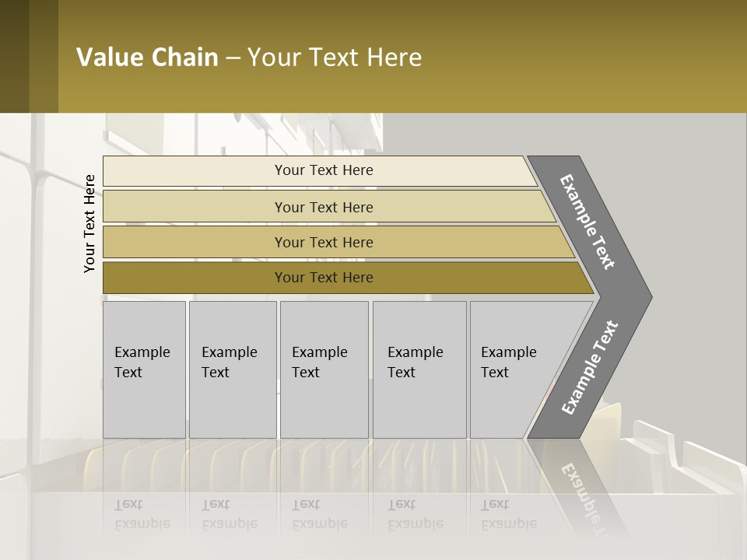This screenshot has width=747, height=560.
Task: Click the mirrored reflection of the first Example Text box
Action: pos(142,515)
